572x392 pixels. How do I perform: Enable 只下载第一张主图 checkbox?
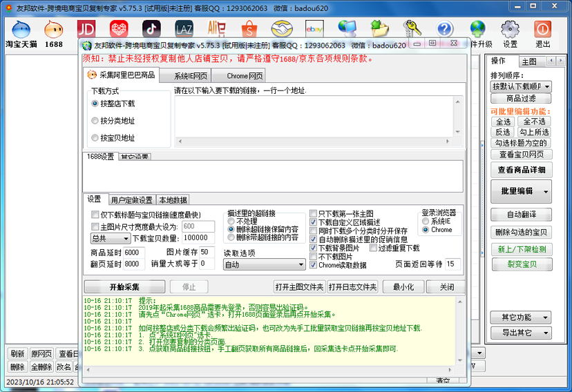point(314,214)
